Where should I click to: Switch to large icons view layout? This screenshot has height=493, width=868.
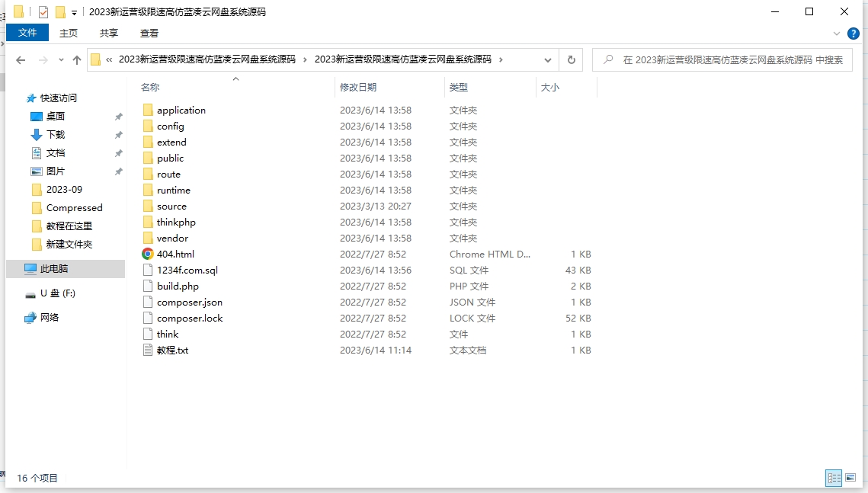(x=850, y=478)
